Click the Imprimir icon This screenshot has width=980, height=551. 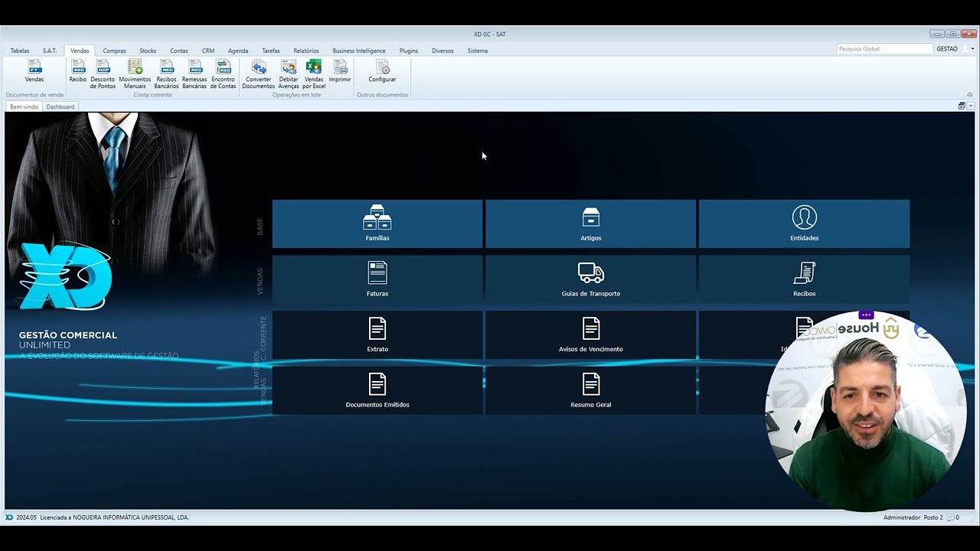(340, 71)
